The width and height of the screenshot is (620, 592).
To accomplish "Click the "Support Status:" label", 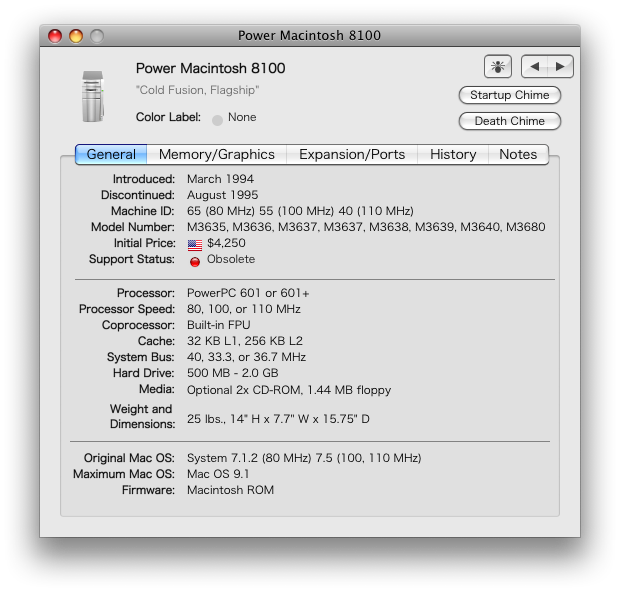I will 132,259.
